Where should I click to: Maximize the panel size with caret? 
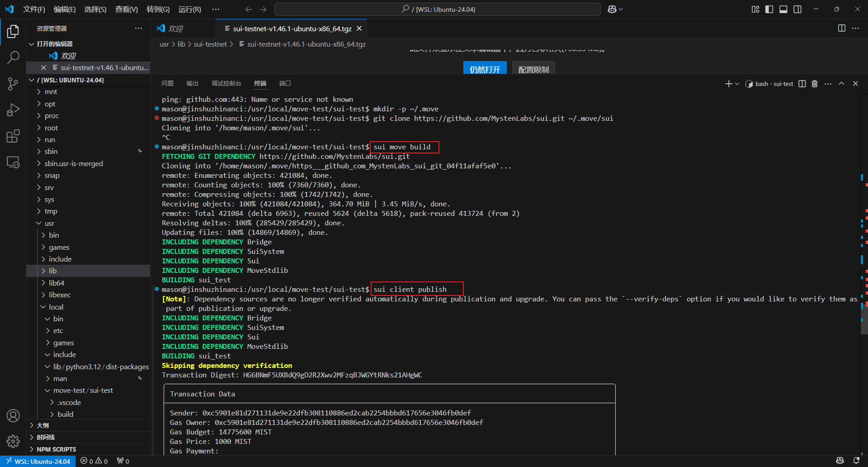tap(841, 84)
